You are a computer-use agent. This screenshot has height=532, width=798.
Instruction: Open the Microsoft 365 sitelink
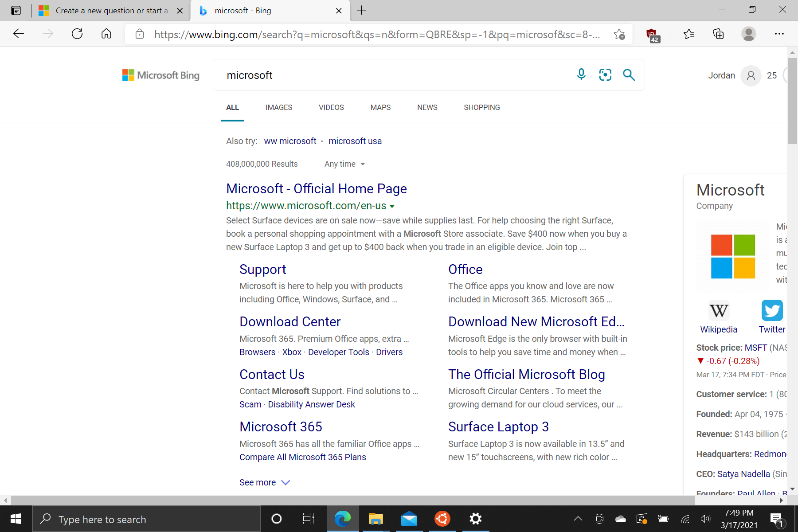pos(281,427)
